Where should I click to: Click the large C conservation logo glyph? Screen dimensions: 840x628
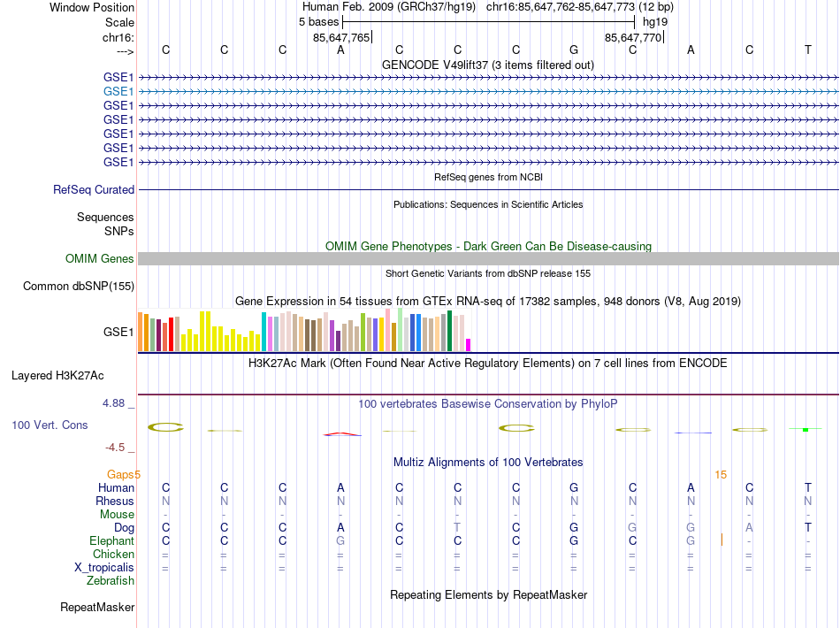pyautogui.click(x=165, y=427)
